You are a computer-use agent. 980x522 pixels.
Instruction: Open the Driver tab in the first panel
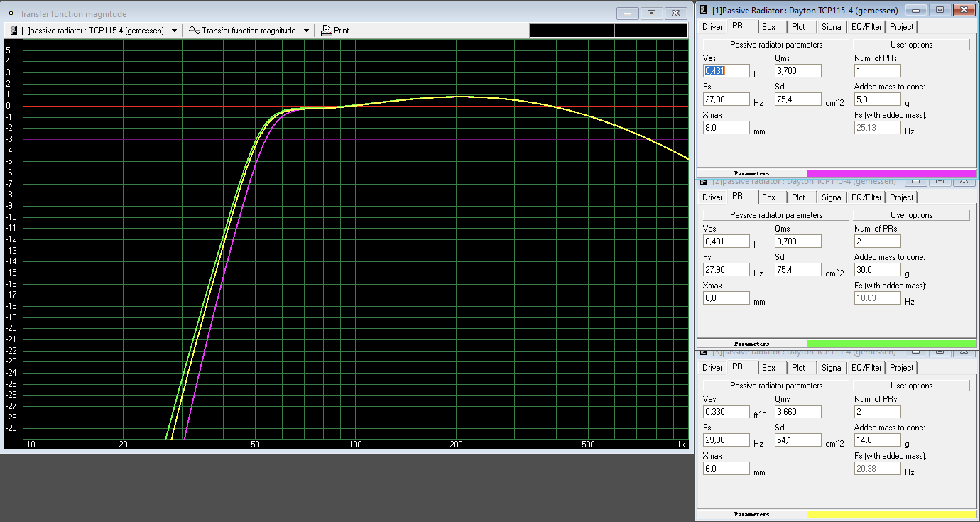(x=712, y=27)
